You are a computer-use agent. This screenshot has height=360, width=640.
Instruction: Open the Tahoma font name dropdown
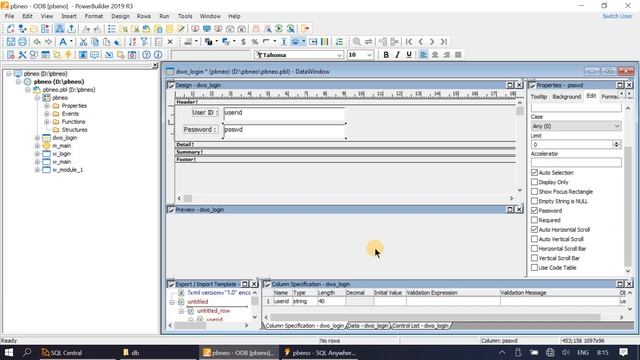click(339, 55)
